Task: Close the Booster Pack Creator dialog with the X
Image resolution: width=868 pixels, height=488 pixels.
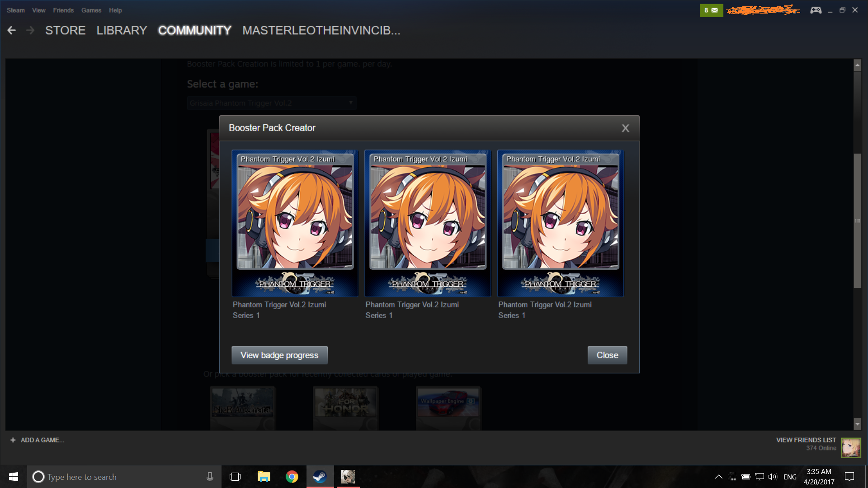Action: (x=625, y=128)
